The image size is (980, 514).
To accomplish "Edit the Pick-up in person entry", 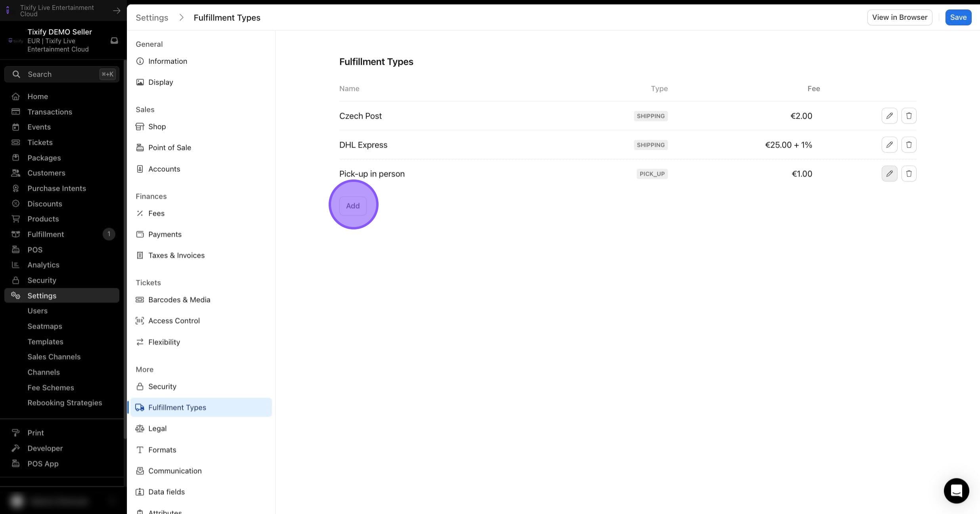I will (889, 174).
